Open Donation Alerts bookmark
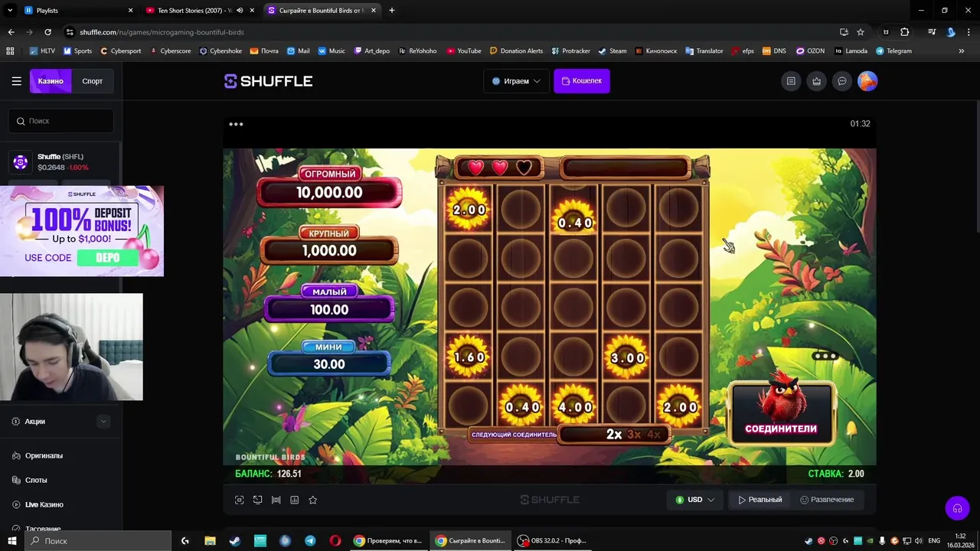The image size is (980, 551). [516, 51]
